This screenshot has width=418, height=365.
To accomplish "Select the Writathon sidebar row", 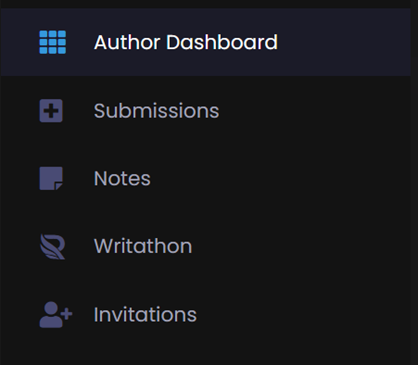I will (205, 247).
